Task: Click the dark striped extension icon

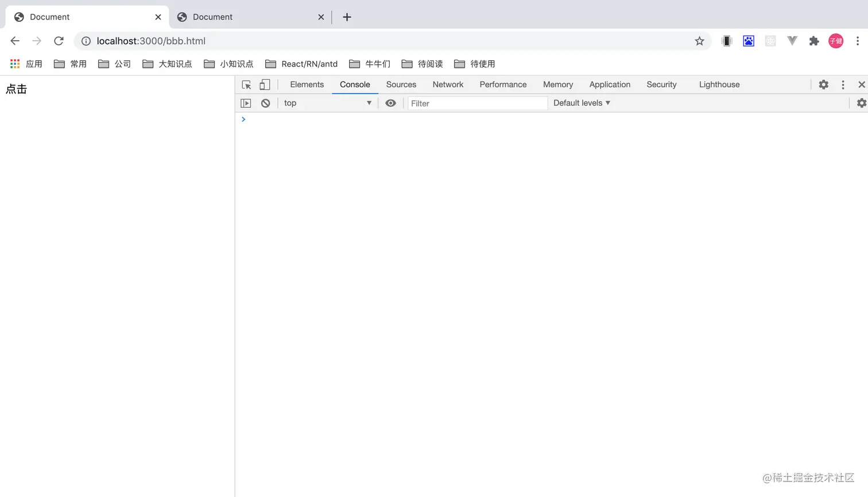Action: [727, 41]
